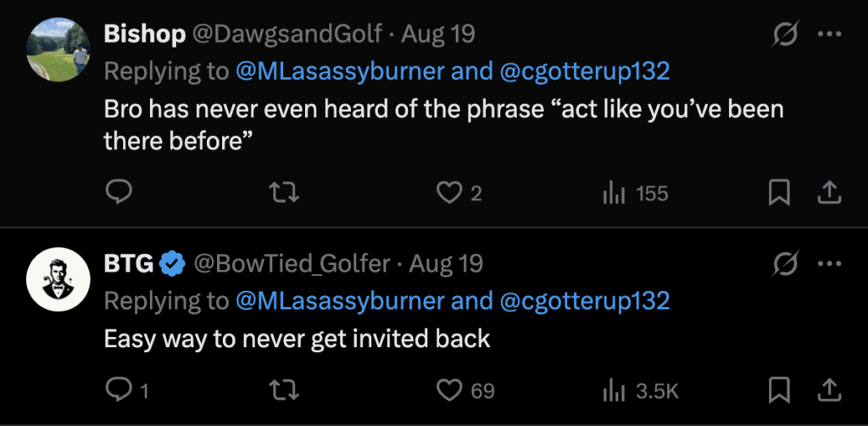
Task: Open Grok icon on Bishop's tweet
Action: (x=784, y=35)
